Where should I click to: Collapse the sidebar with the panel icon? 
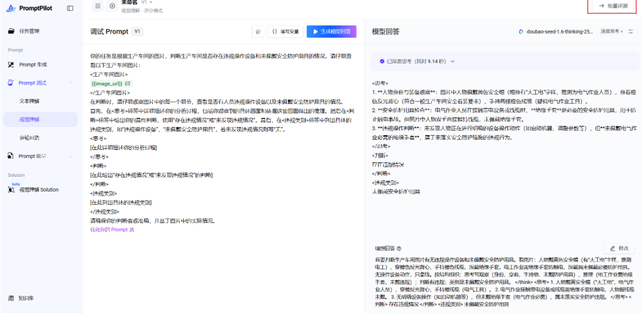[x=70, y=8]
